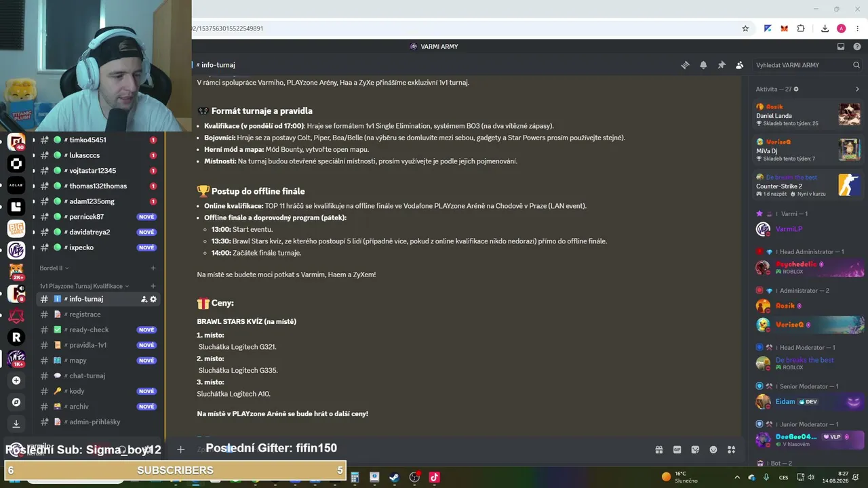Open the BIG Games server icon
The height and width of the screenshot is (488, 868).
tap(16, 228)
